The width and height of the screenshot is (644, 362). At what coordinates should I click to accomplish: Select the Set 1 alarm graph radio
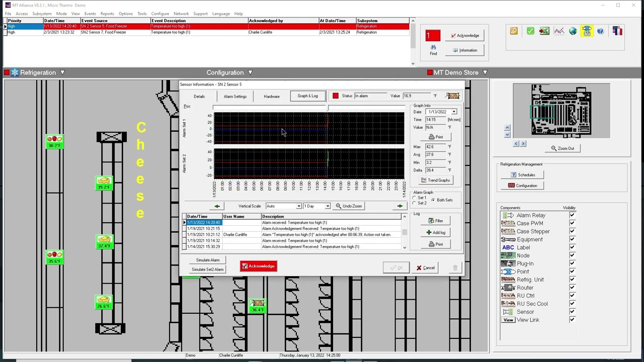tap(415, 198)
